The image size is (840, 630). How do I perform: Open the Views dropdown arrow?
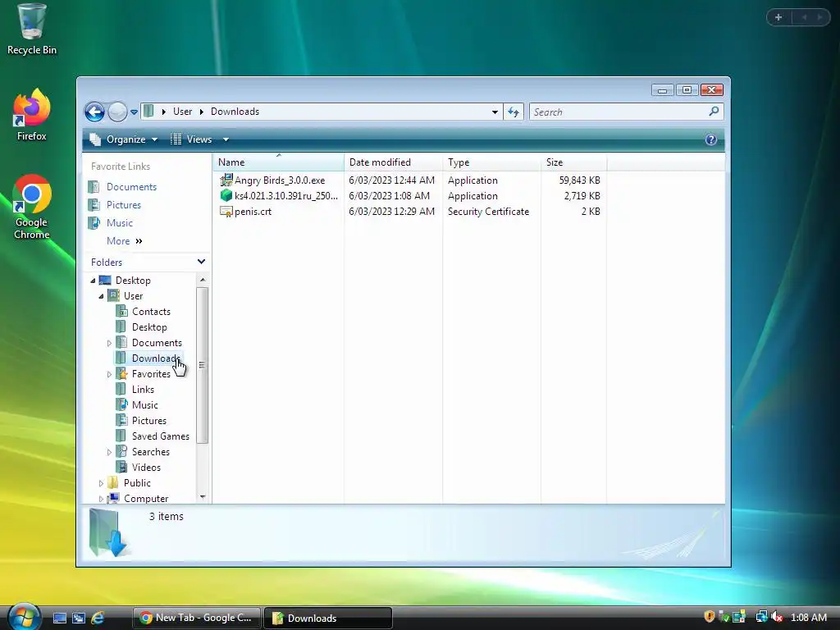click(x=226, y=139)
